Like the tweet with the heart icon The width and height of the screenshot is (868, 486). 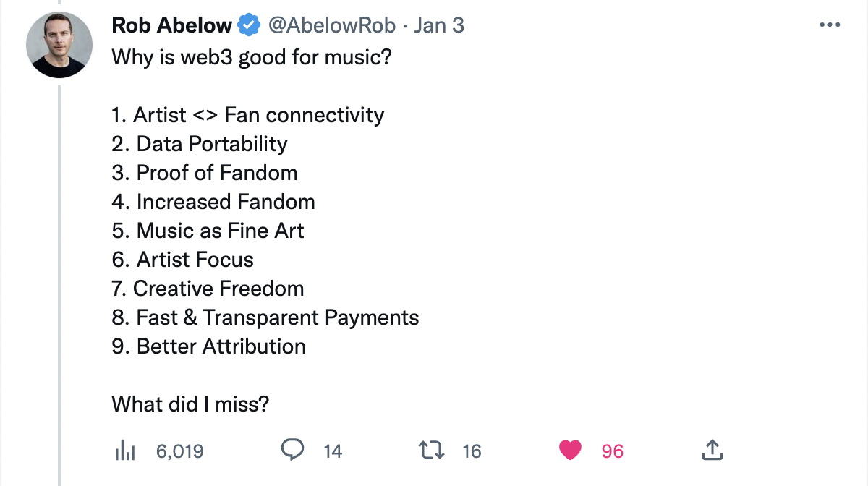tap(571, 451)
